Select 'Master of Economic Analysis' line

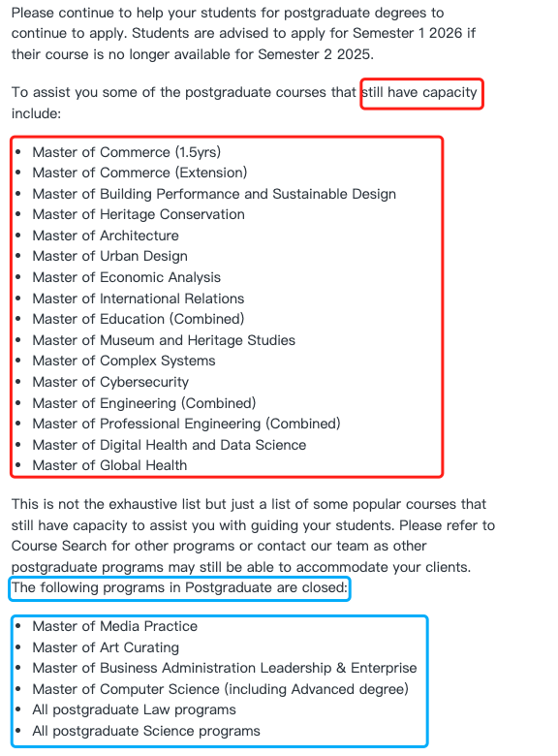point(126,277)
